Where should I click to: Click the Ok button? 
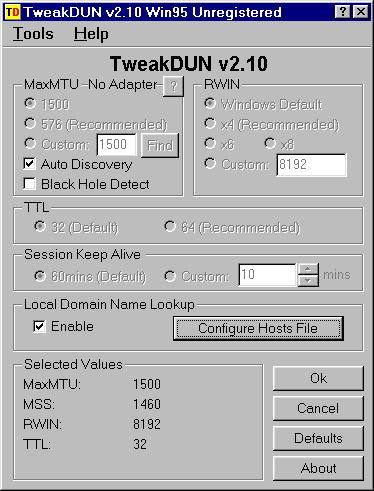pos(318,378)
